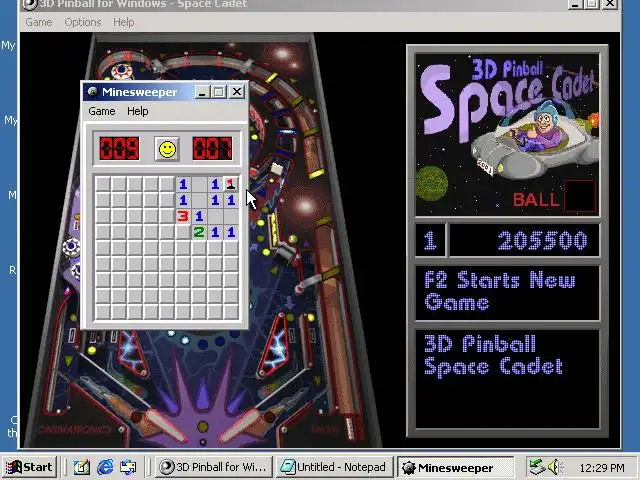Screen dimensions: 640x480
Task: Click the blue 1 cell right of the red 3
Action: tap(199, 216)
